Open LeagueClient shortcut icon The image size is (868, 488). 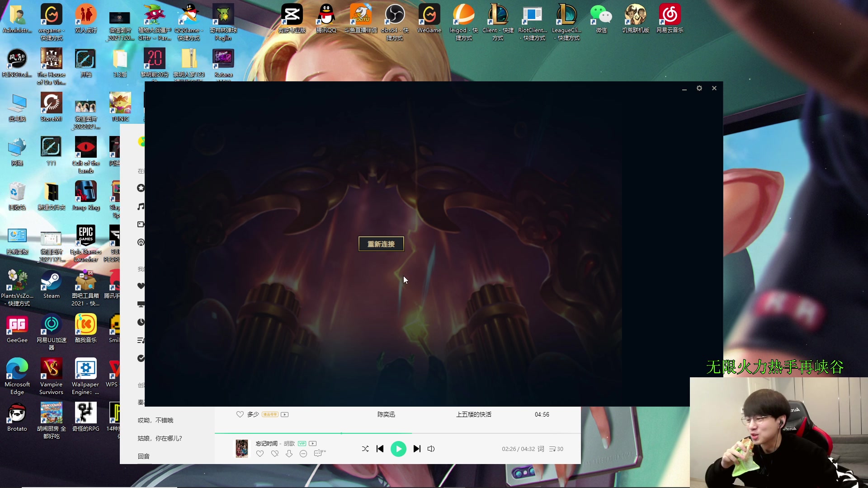tap(566, 22)
